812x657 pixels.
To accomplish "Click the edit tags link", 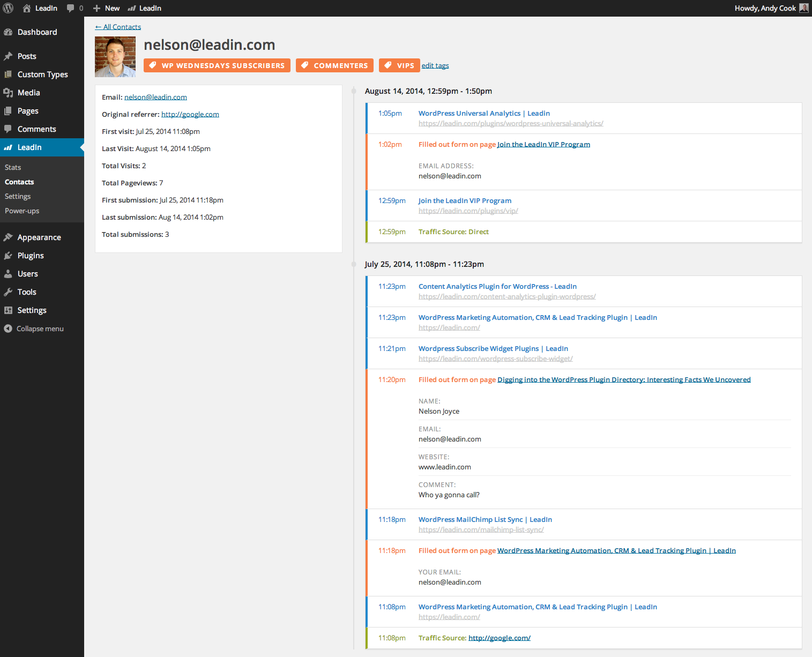I will (x=435, y=65).
